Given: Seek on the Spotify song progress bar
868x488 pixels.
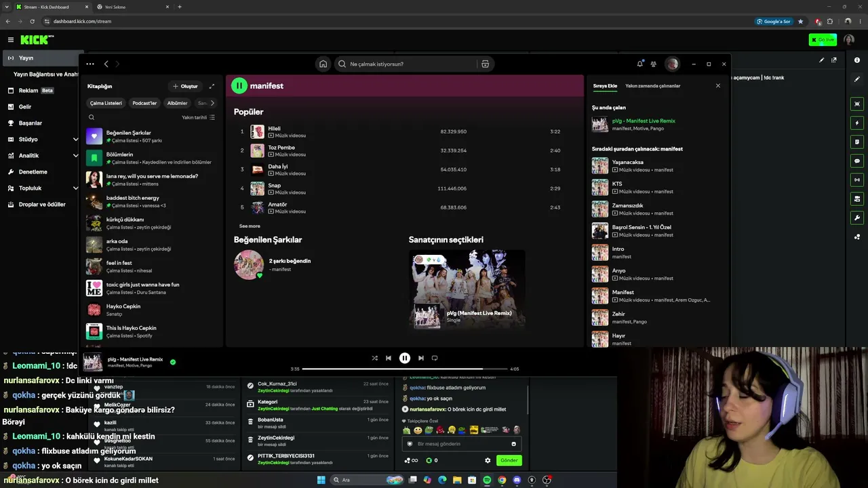Looking at the screenshot, I should coord(404,369).
